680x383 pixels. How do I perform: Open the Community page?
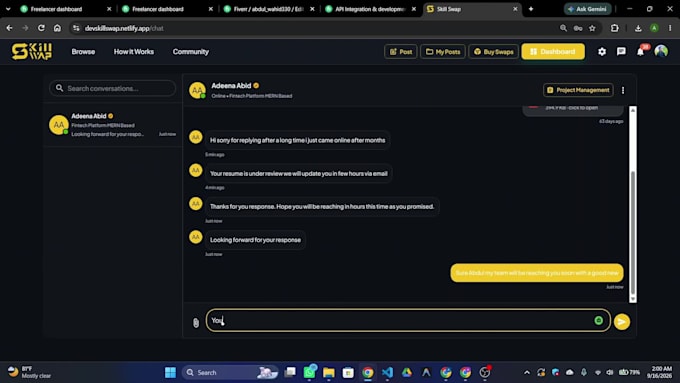[x=190, y=52]
